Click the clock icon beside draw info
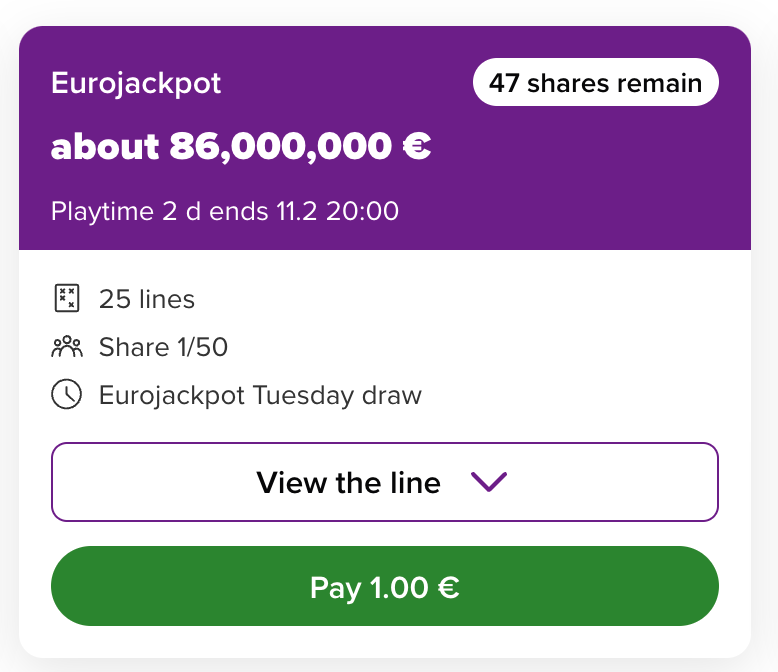This screenshot has height=672, width=778. (66, 395)
